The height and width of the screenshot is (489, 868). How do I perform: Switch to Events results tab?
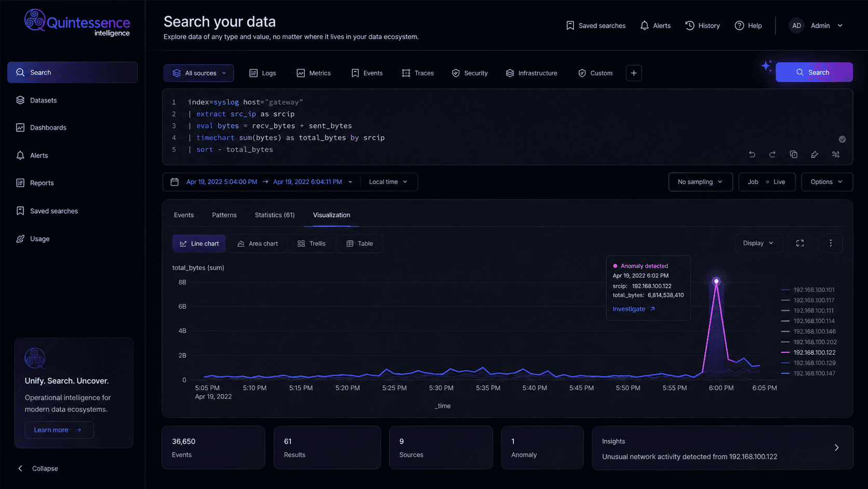[184, 215]
